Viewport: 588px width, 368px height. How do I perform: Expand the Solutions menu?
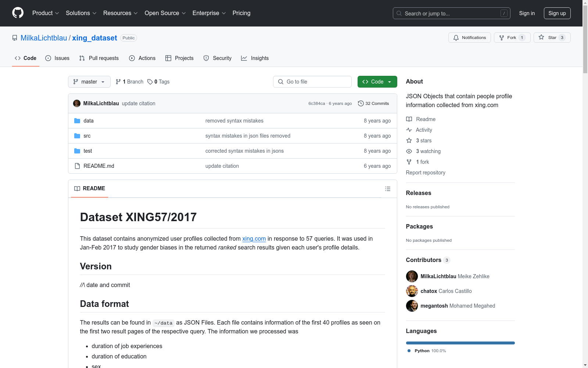coord(81,13)
